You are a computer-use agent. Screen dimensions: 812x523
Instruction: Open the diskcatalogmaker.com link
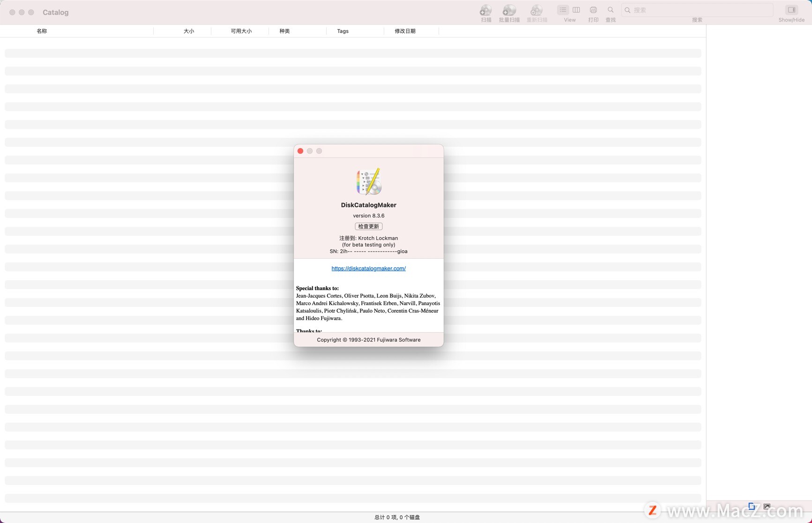click(369, 269)
